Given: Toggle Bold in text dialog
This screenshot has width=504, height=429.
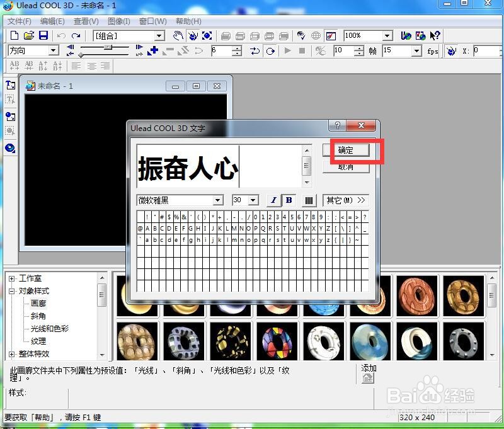Looking at the screenshot, I should (x=289, y=200).
